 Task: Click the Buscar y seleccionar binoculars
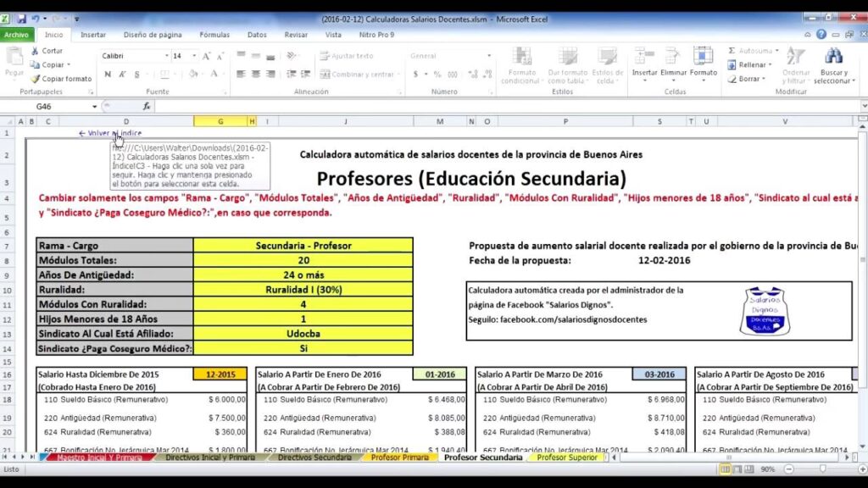(x=832, y=57)
